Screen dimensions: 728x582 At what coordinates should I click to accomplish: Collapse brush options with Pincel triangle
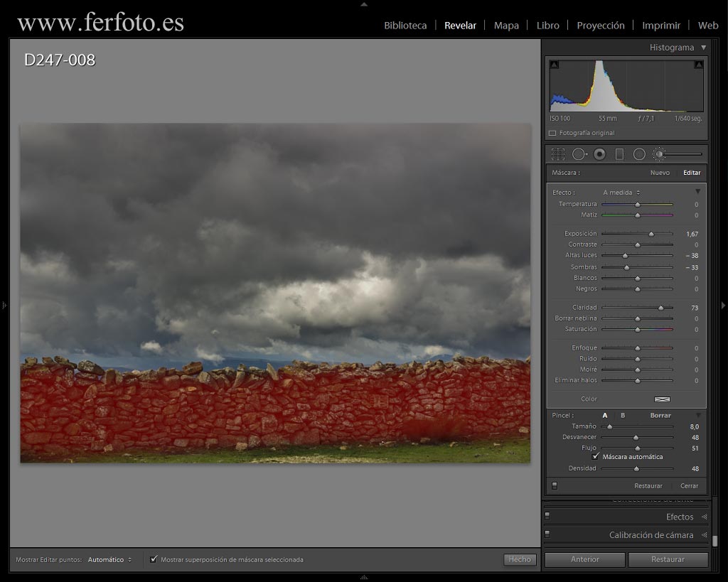point(698,415)
